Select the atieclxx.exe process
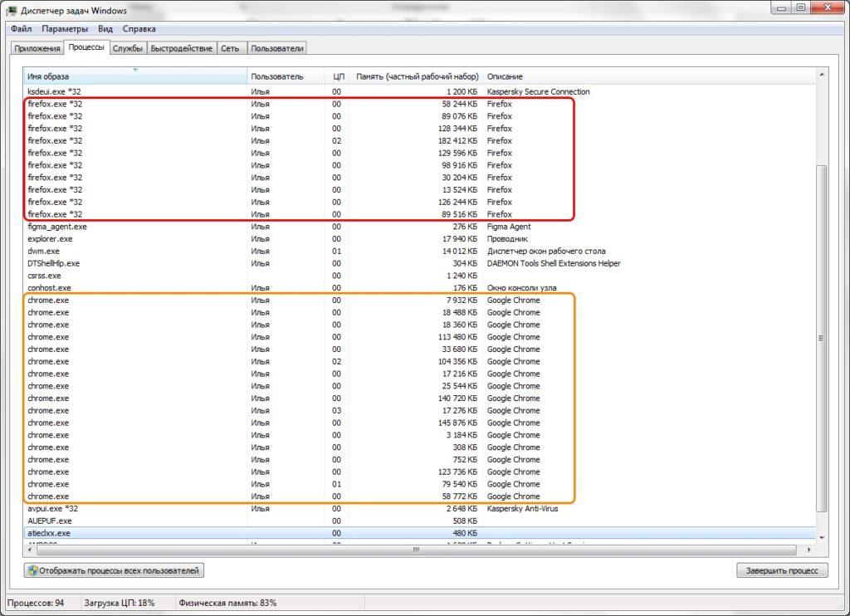 (x=419, y=533)
